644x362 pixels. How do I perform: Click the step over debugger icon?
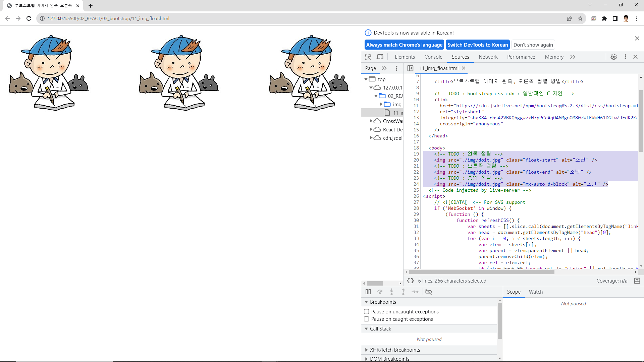coord(380,292)
